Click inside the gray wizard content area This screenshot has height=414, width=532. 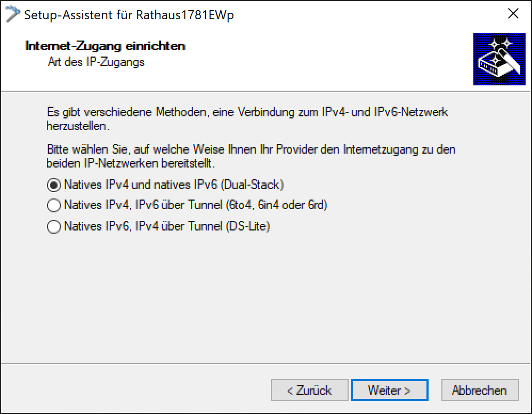267,293
